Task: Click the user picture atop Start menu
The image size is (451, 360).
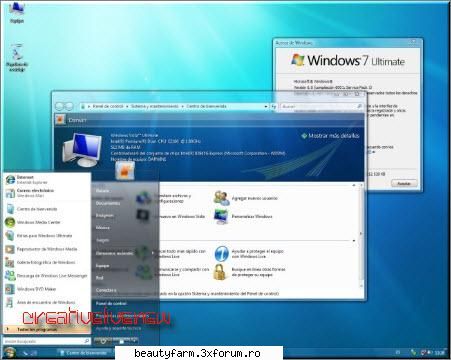Action: [x=125, y=170]
